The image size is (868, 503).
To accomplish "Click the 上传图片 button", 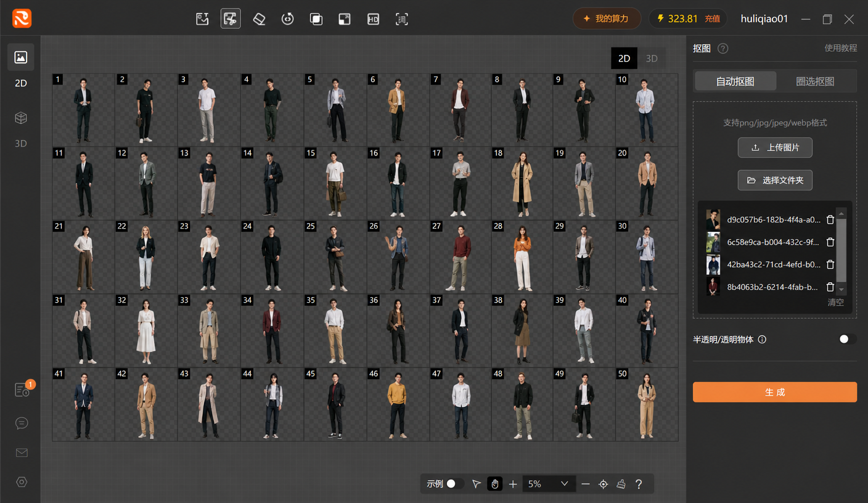I will click(775, 148).
